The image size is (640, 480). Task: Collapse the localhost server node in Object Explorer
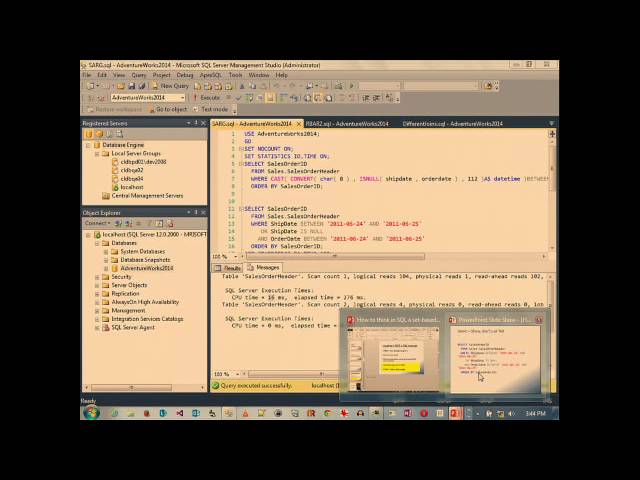88,235
